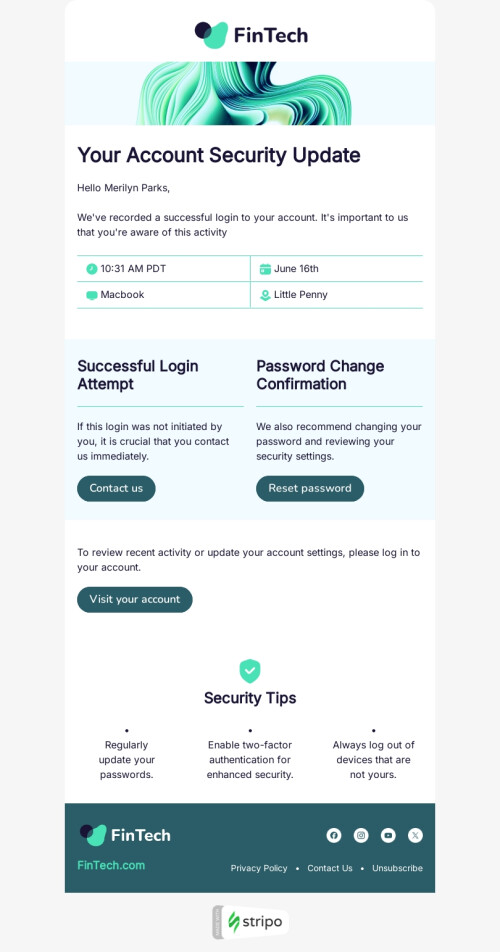Screen dimensions: 500x952
Task: Click the Reset password button
Action: (310, 489)
